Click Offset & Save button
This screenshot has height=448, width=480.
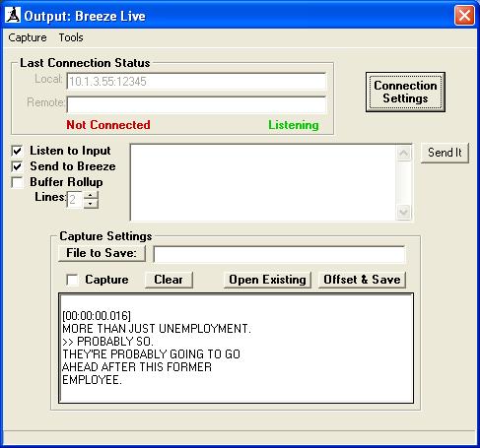tap(362, 280)
